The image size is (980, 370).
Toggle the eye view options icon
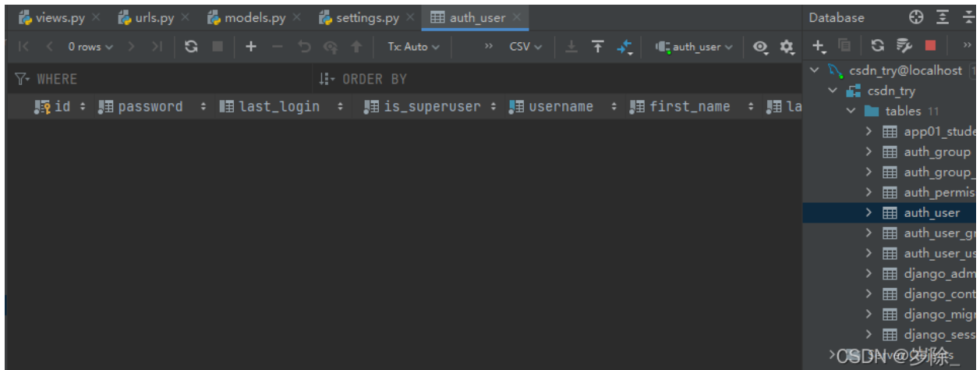(760, 47)
